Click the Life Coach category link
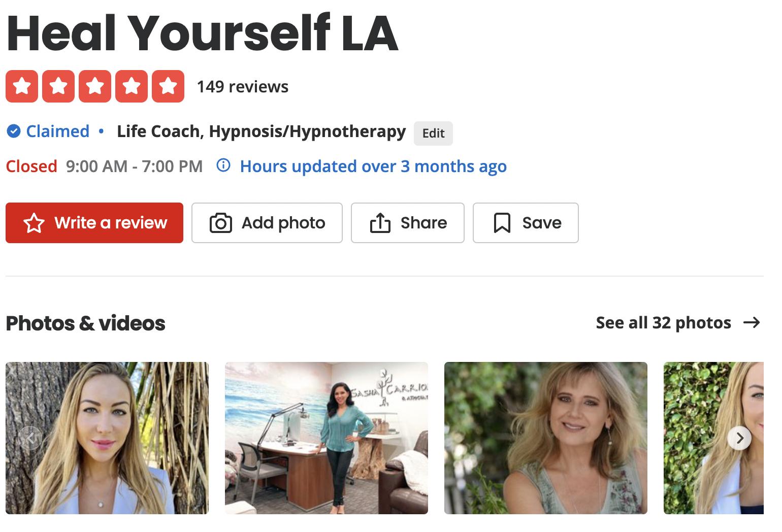The width and height of the screenshot is (782, 532). (x=158, y=131)
